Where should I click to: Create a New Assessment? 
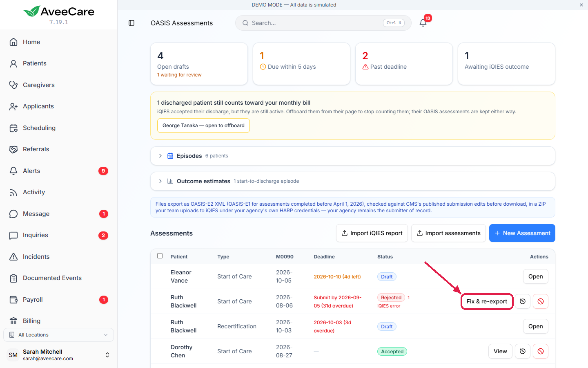click(x=522, y=233)
